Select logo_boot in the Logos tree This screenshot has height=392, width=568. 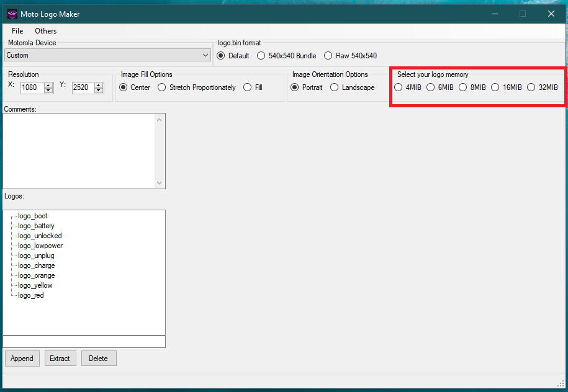[33, 216]
